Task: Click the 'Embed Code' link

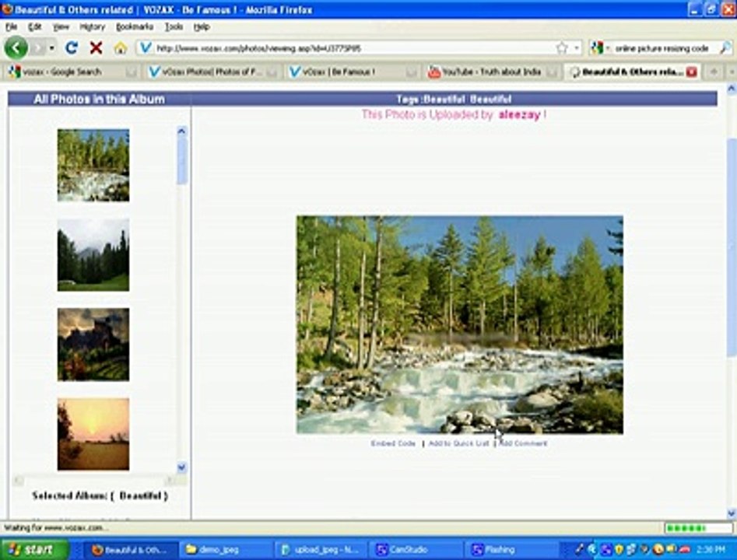Action: (394, 443)
